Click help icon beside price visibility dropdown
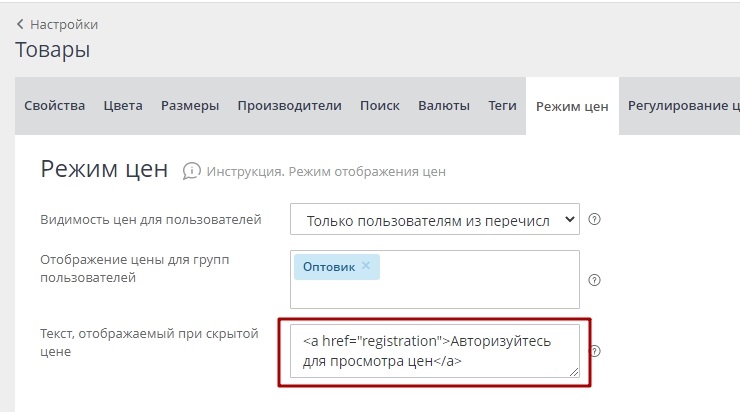This screenshot has height=412, width=740. point(595,220)
